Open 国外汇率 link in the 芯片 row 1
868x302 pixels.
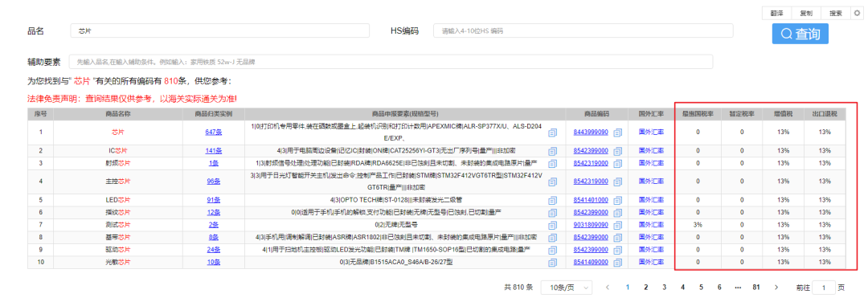652,133
